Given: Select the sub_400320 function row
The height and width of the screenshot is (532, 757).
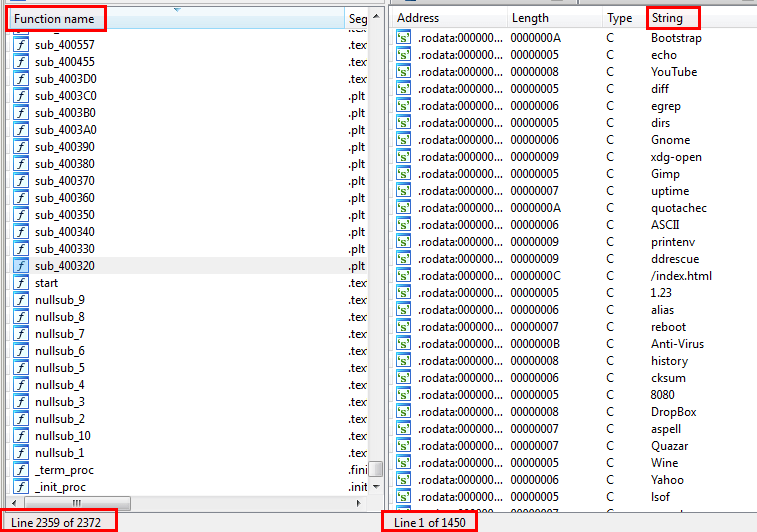Looking at the screenshot, I should (x=65, y=266).
